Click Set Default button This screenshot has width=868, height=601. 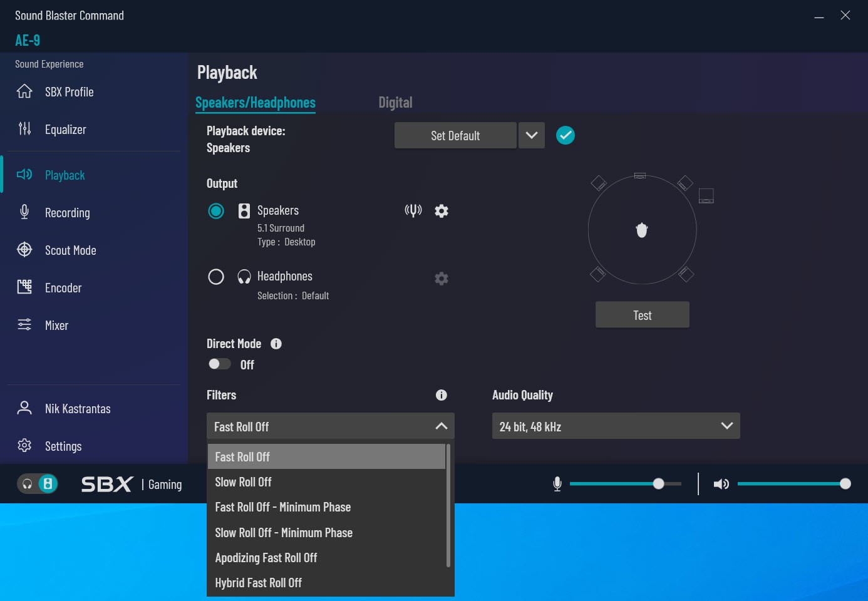click(455, 135)
